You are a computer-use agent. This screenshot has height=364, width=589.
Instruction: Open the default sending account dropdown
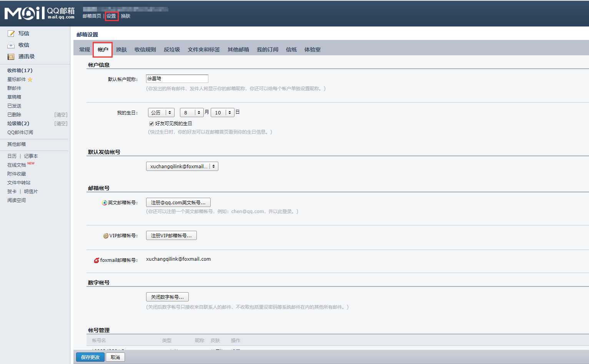click(182, 166)
